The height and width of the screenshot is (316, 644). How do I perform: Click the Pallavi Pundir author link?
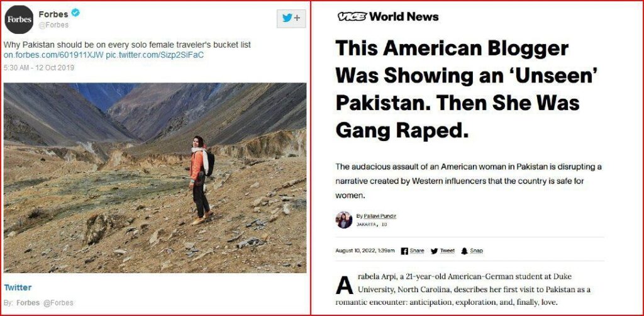380,216
